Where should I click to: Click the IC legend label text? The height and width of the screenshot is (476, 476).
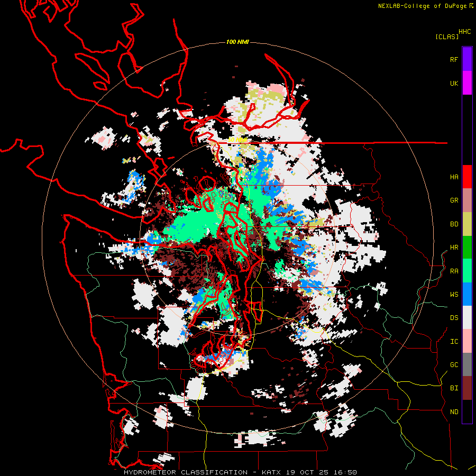[454, 342]
